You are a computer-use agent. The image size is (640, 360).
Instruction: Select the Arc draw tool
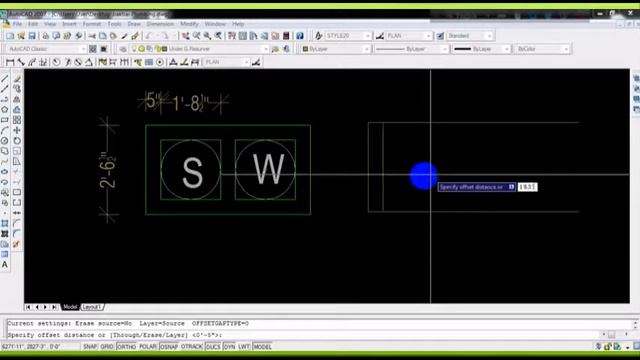4,130
